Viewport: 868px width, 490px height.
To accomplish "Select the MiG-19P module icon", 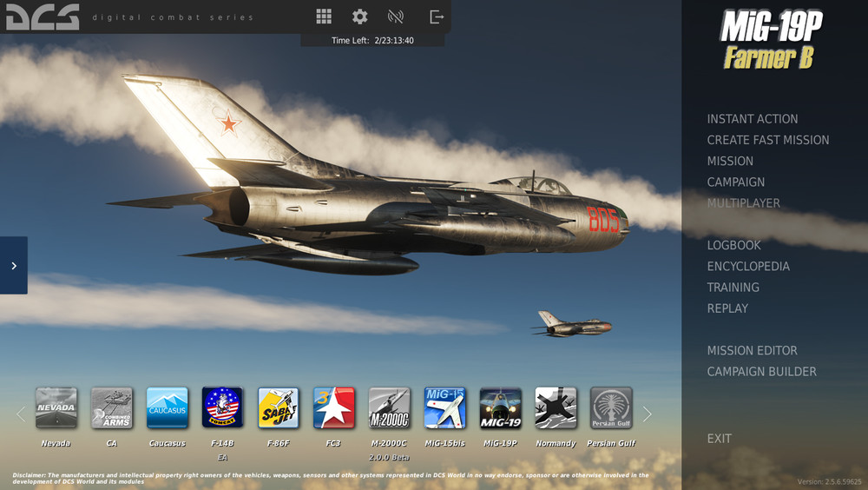I will point(501,408).
